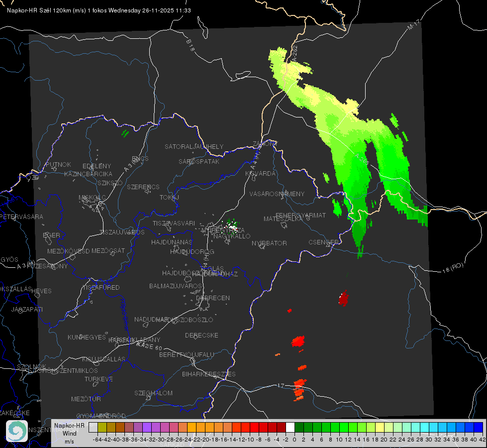
Task: Click the B 18 road label
Action: click(x=190, y=45)
